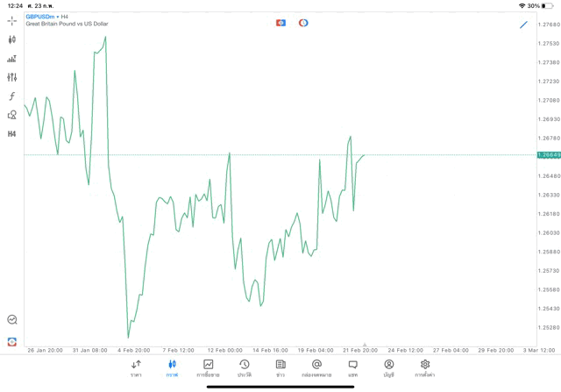The height and width of the screenshot is (392, 561).
Task: Open the บัญชี (Accounts) tab
Action: click(388, 367)
